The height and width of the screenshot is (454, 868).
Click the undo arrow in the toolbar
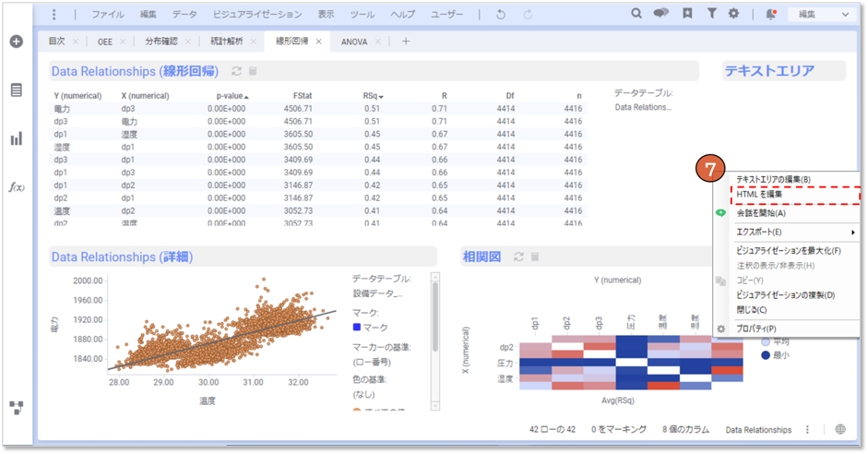pyautogui.click(x=501, y=15)
